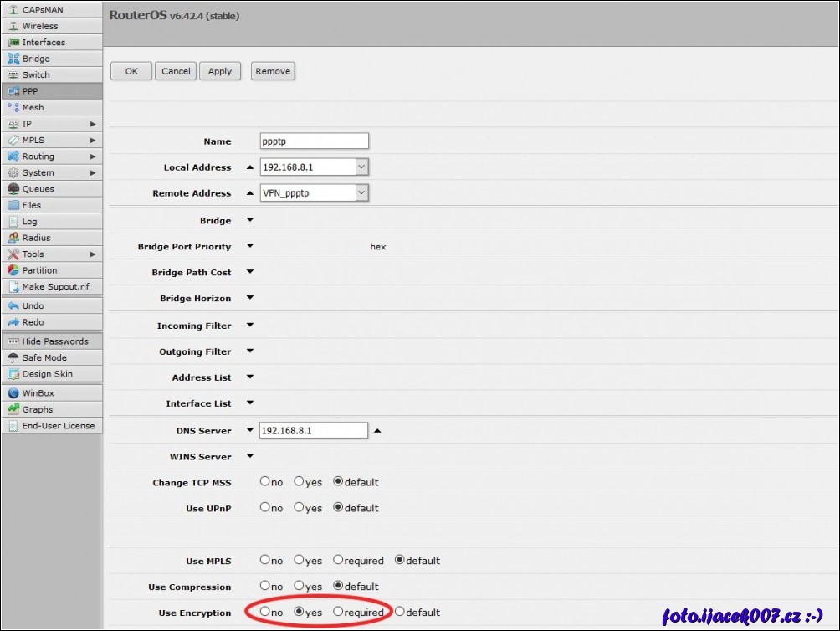Open the Remote Address dropdown list

[361, 193]
